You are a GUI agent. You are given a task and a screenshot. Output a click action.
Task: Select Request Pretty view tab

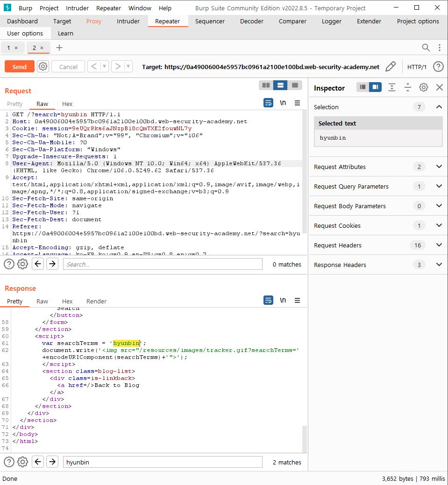(x=14, y=104)
